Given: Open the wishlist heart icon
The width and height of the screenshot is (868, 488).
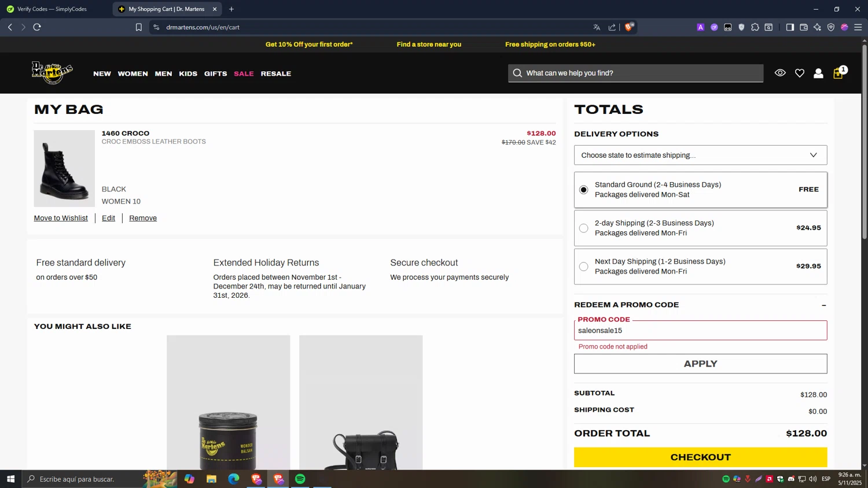Looking at the screenshot, I should [x=799, y=73].
